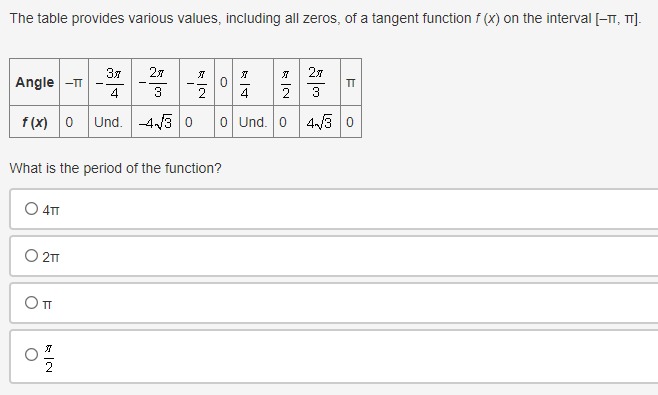Click the Angle header cell

(34, 82)
